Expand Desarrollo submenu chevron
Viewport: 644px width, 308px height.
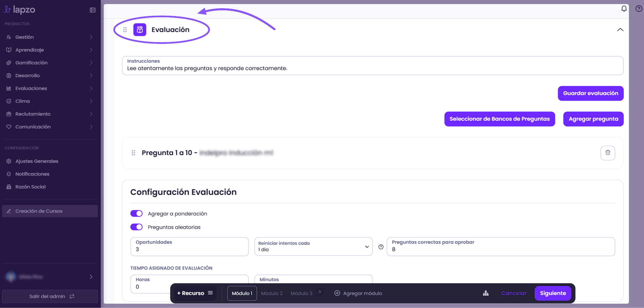coord(91,76)
